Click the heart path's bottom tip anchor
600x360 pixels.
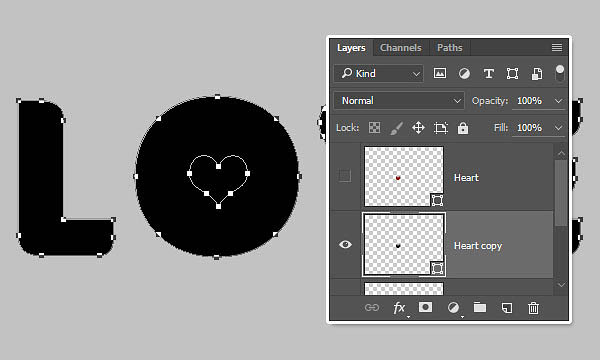click(218, 207)
